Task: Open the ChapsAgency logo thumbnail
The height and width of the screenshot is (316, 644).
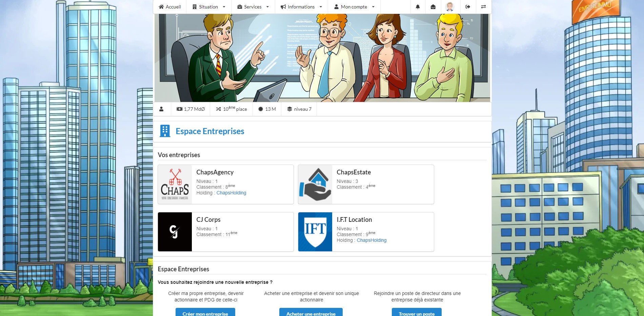Action: coord(175,185)
